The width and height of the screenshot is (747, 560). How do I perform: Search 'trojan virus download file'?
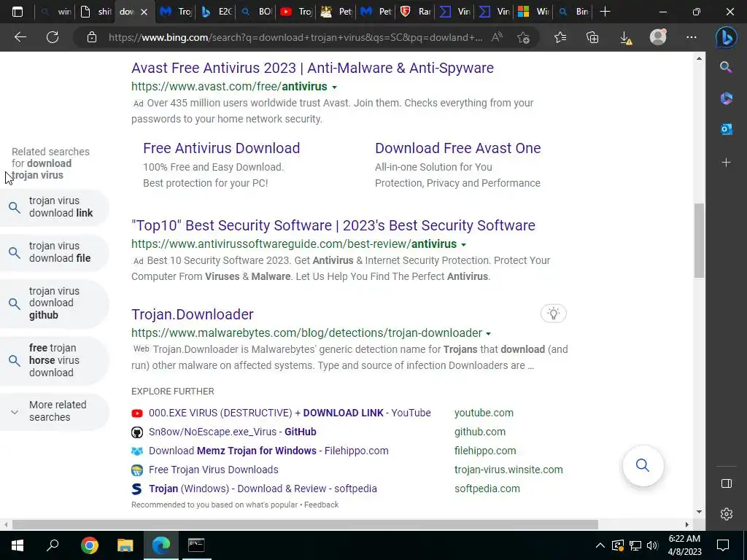point(54,252)
